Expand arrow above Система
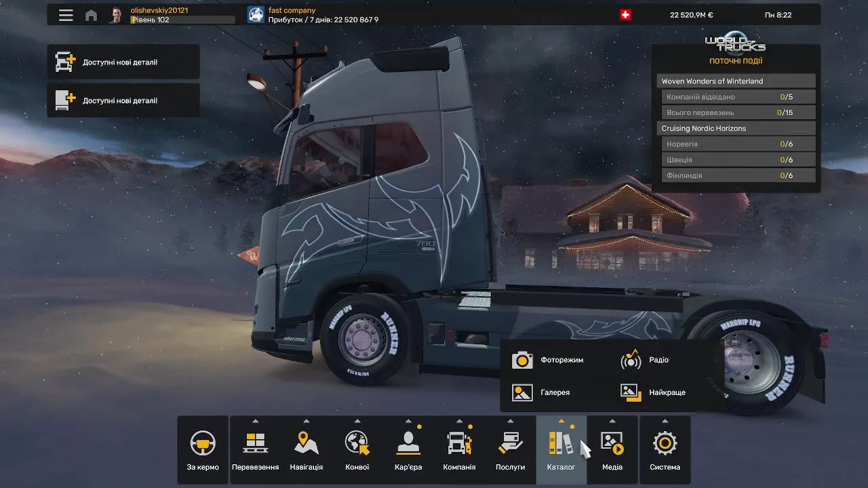The image size is (868, 488). pyautogui.click(x=665, y=421)
